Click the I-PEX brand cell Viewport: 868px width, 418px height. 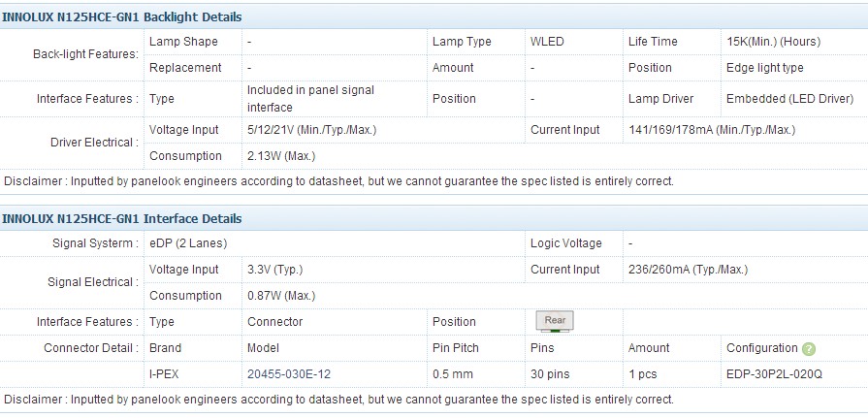point(164,374)
